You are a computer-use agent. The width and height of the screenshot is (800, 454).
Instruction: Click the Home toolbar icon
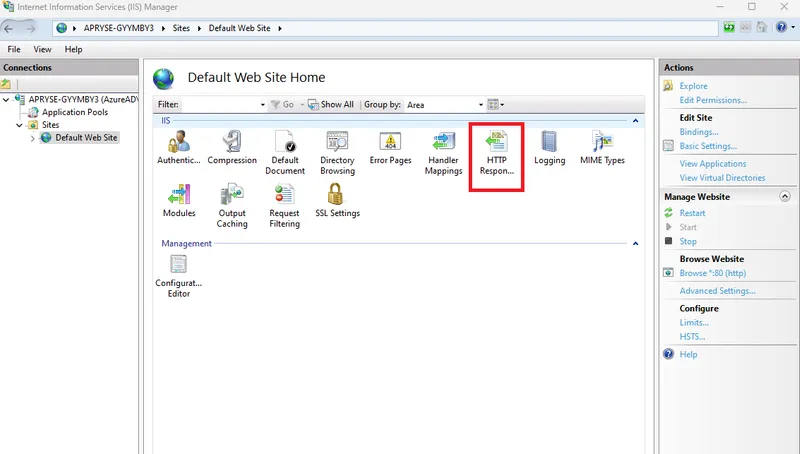pos(762,28)
